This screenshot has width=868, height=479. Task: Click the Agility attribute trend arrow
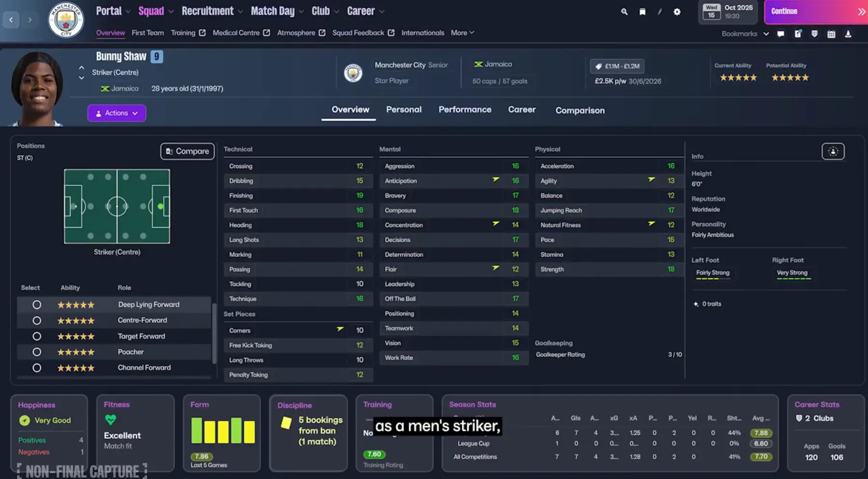click(x=651, y=179)
